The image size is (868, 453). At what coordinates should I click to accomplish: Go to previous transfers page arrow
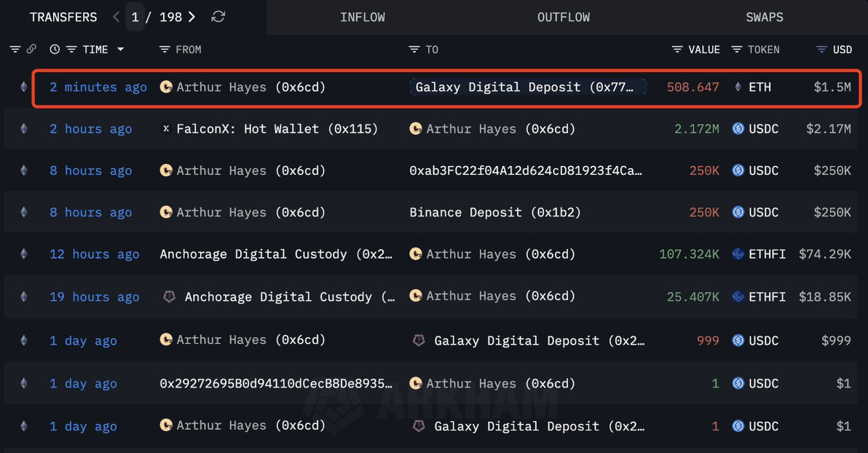click(x=116, y=17)
